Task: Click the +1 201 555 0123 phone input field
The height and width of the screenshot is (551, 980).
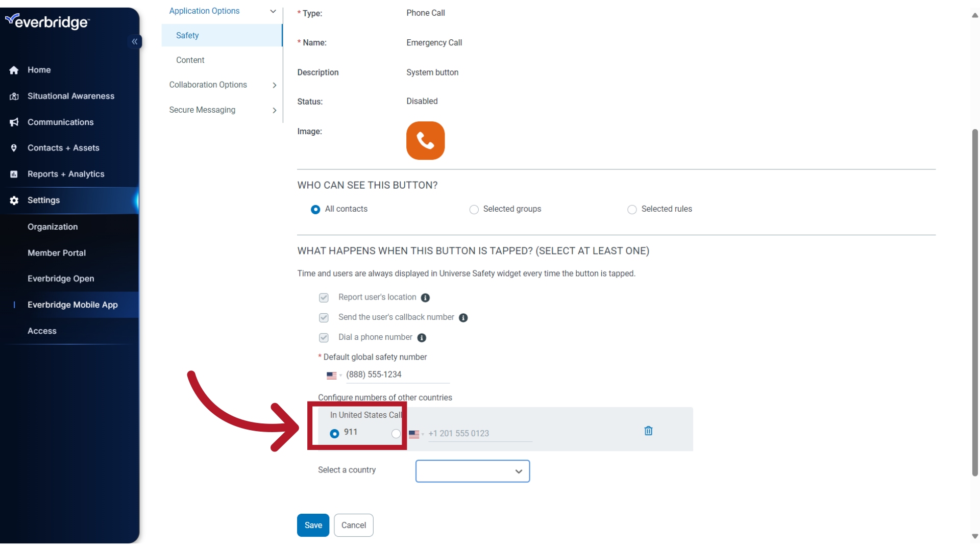Action: [479, 433]
